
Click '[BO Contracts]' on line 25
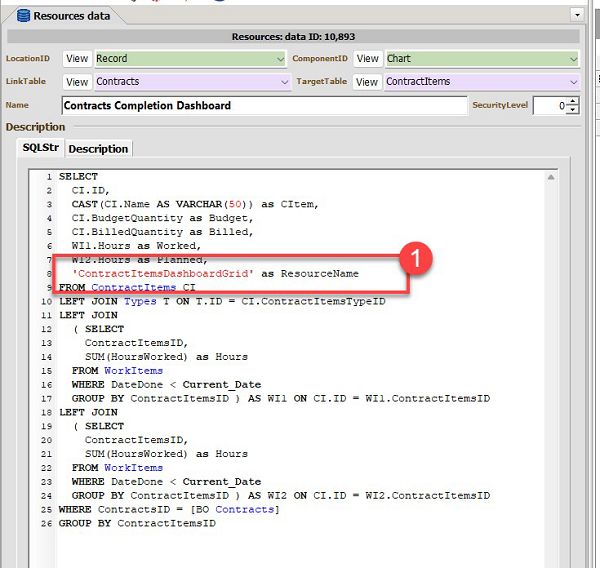click(235, 509)
